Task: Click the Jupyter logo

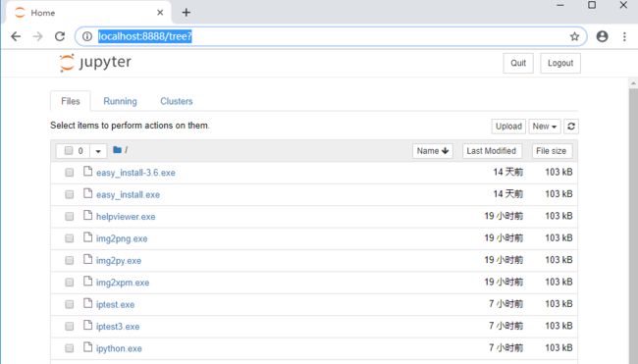Action: pyautogui.click(x=95, y=63)
